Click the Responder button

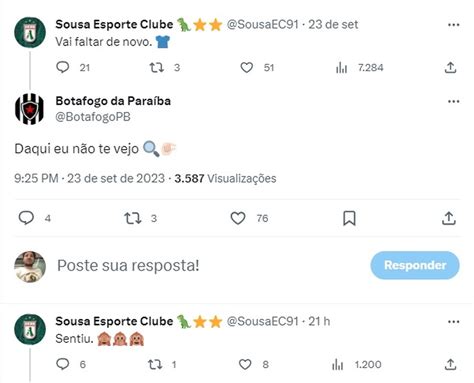[x=415, y=265]
